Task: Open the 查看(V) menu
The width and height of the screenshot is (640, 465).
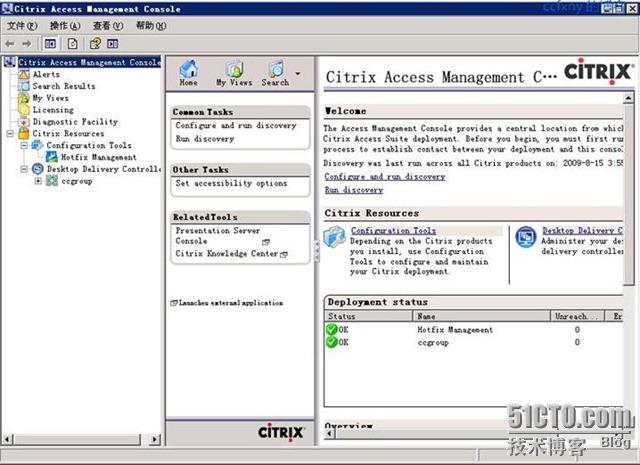Action: point(108,26)
